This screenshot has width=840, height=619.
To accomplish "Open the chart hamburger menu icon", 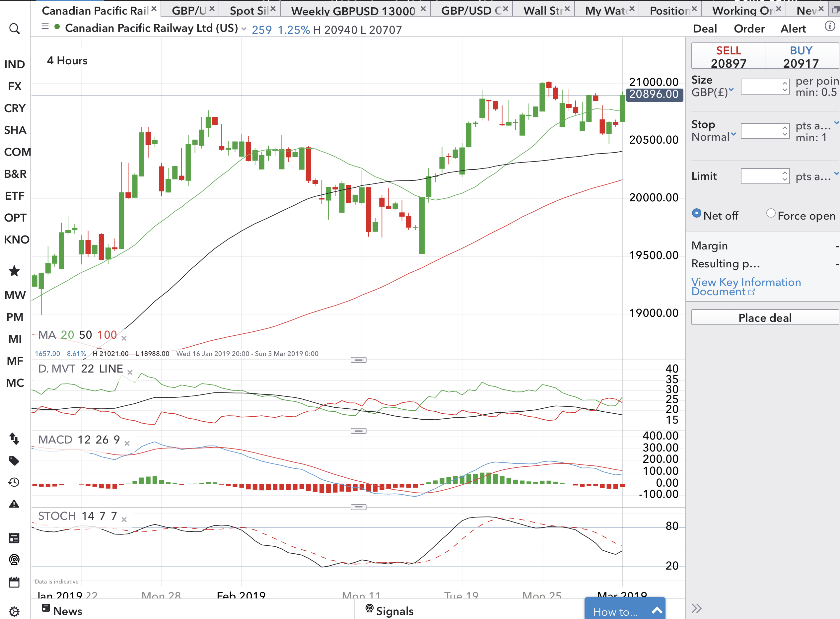I will (x=45, y=26).
